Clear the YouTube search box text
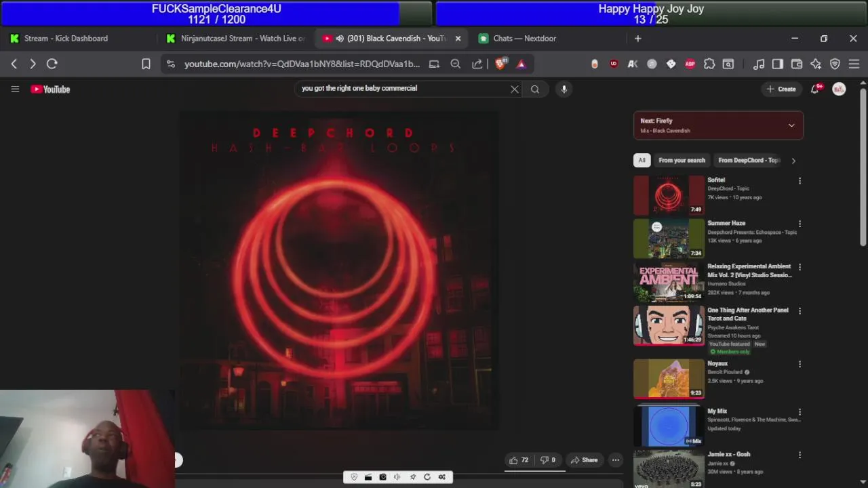This screenshot has height=488, width=868. (515, 89)
